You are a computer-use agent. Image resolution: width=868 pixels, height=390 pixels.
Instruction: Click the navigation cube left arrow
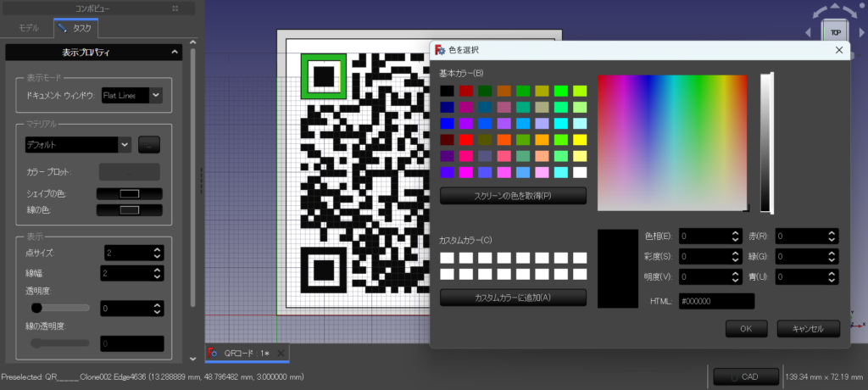tap(810, 33)
